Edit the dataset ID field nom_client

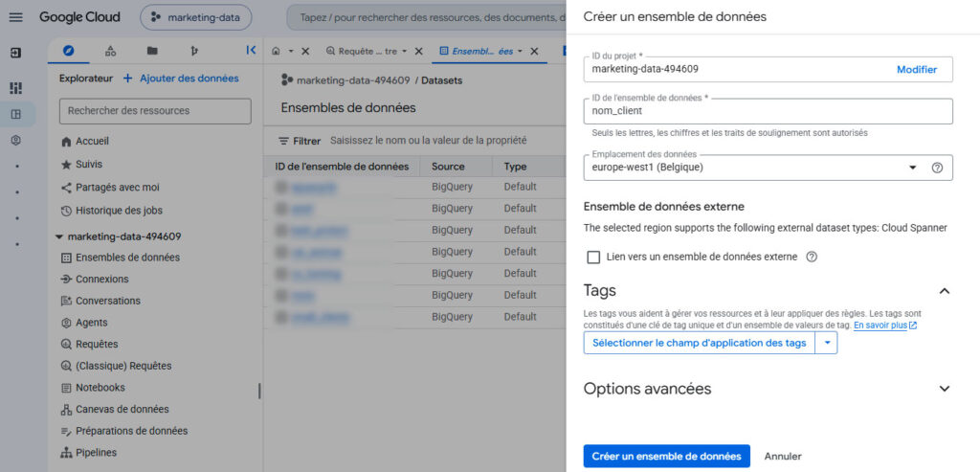[x=768, y=111]
